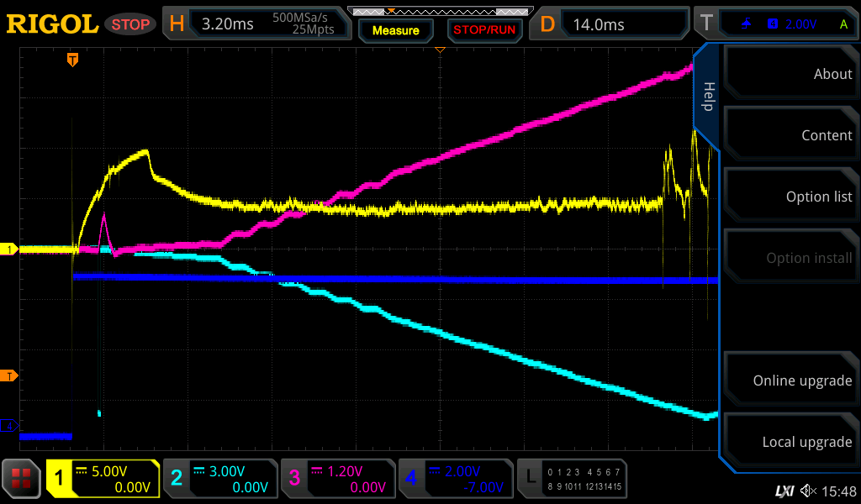The width and height of the screenshot is (861, 504).
Task: Toggle channel 2 with 3.00V scale
Action: (x=220, y=479)
